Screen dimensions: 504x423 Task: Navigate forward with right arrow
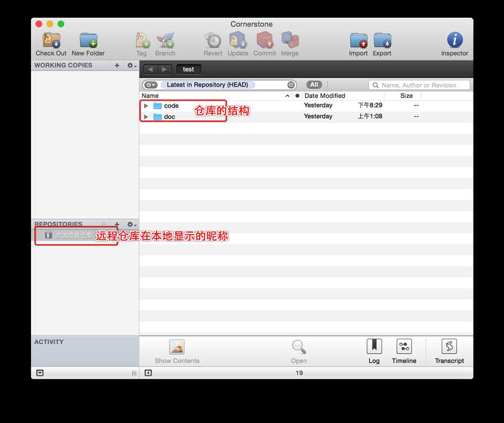(165, 69)
